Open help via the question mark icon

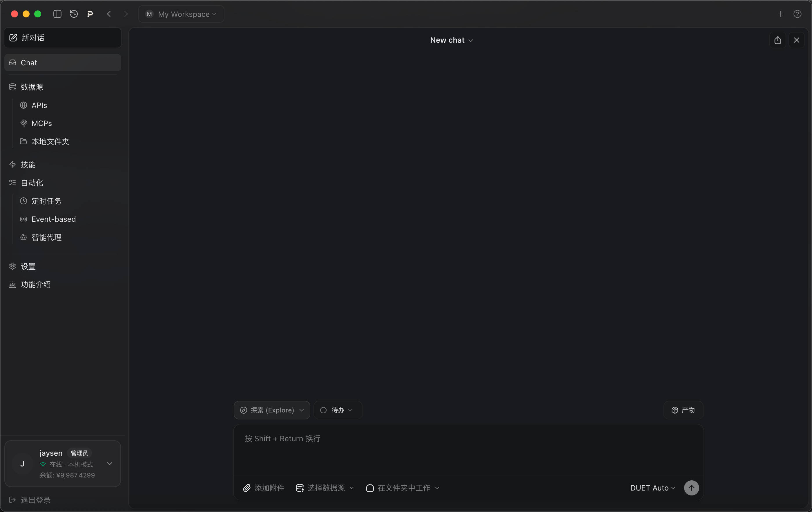(x=798, y=14)
